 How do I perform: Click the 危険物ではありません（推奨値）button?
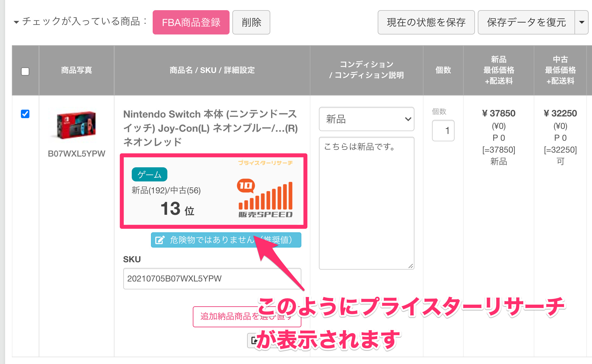point(226,240)
